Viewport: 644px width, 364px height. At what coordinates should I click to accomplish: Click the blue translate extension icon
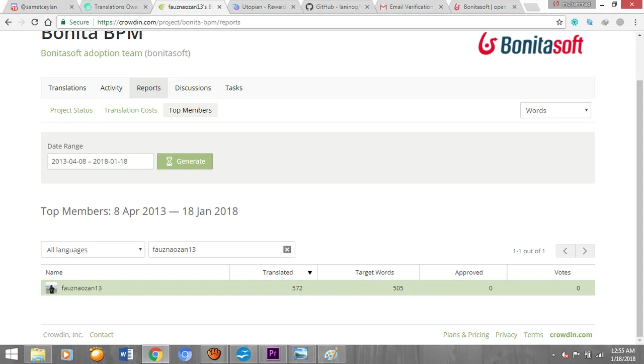pos(590,22)
